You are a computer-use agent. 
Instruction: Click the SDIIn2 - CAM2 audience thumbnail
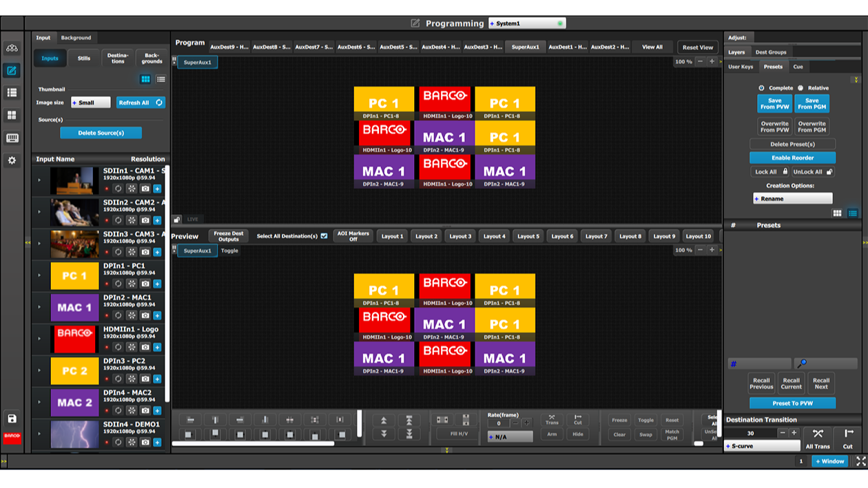(x=74, y=212)
